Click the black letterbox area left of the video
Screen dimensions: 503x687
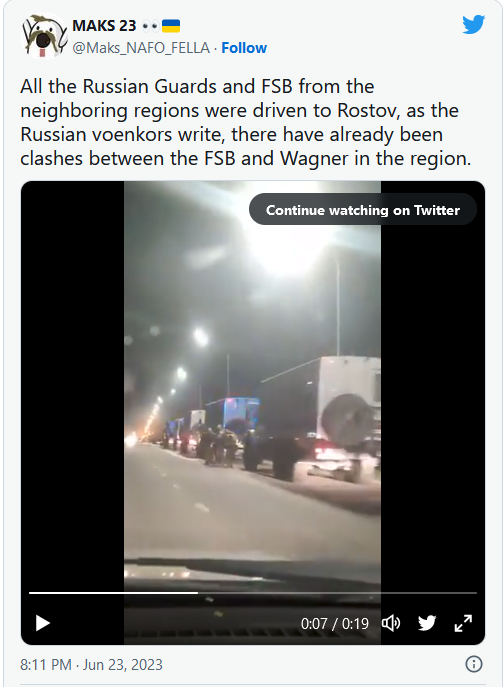[x=72, y=381]
